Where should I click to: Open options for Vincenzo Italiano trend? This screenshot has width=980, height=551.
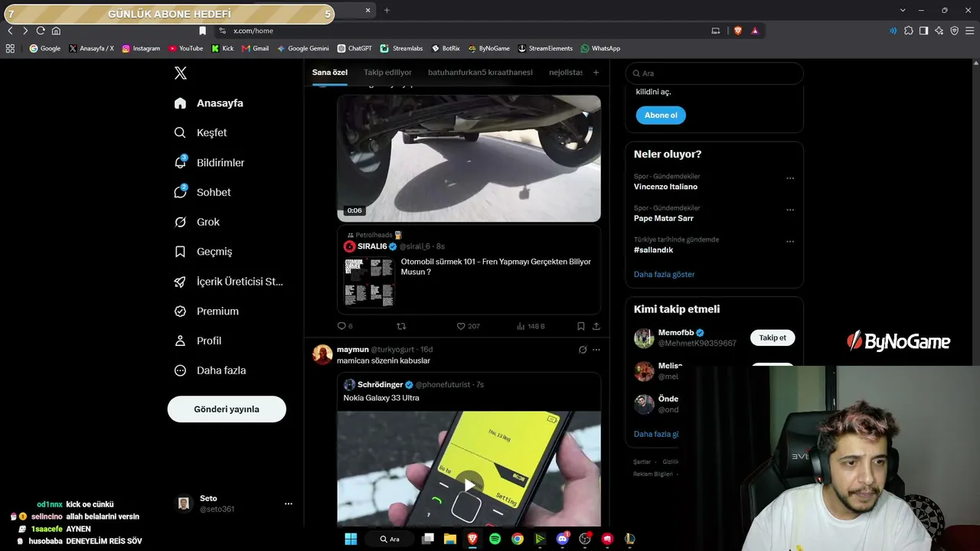pos(790,178)
